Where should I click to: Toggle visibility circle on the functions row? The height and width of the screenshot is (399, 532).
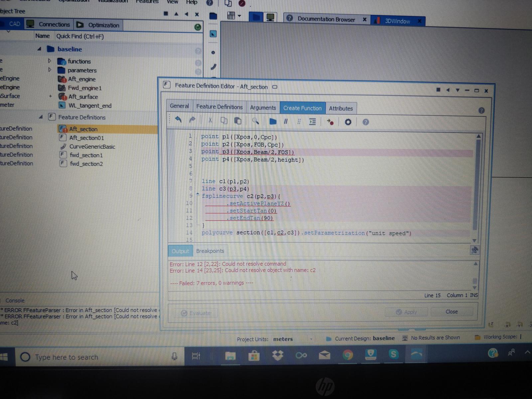coord(198,63)
